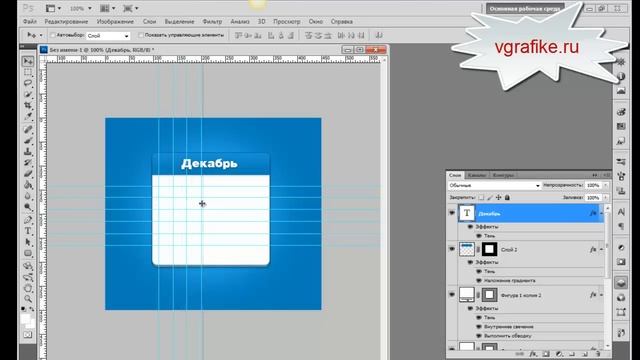Open the Paragraph panel from the dock
This screenshot has height=360, width=640.
click(x=621, y=226)
